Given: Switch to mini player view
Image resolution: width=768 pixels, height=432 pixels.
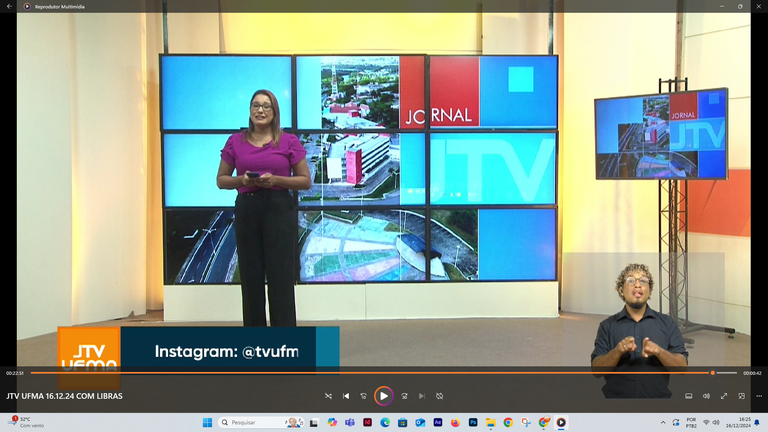Looking at the screenshot, I should coord(741,396).
